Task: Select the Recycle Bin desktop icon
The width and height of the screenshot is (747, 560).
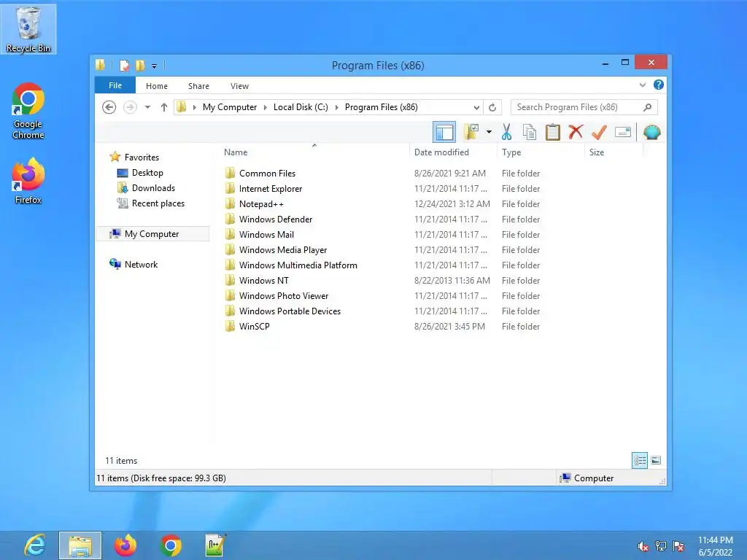Action: [x=28, y=28]
